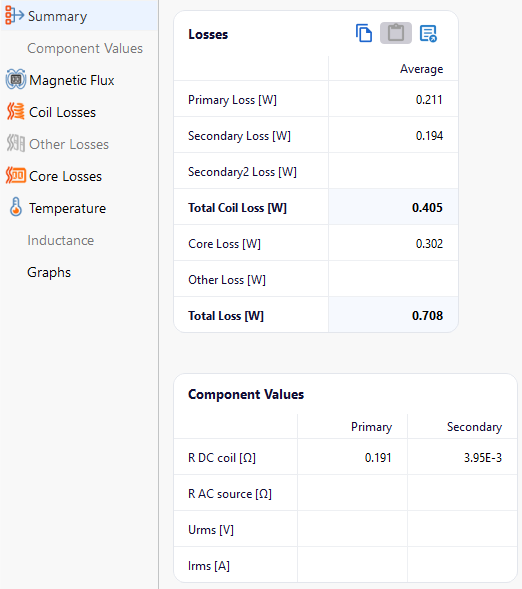
Task: Click the Total Loss value 0.708
Action: point(427,316)
